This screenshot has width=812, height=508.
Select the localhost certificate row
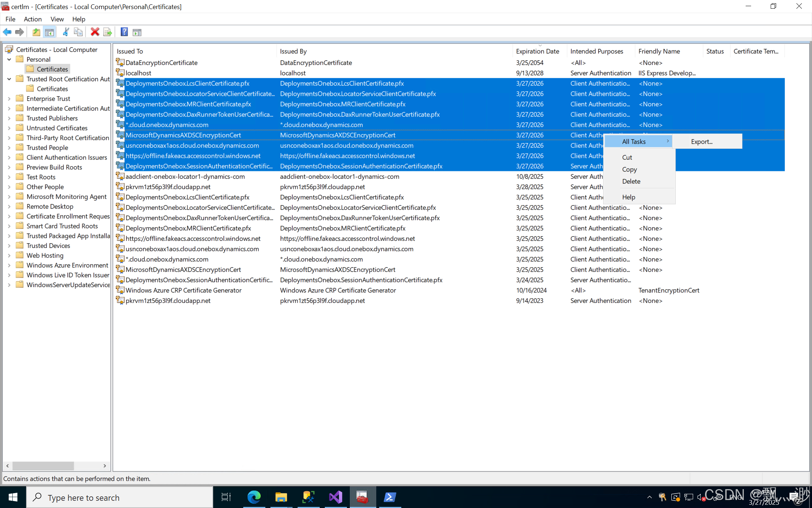(x=138, y=73)
